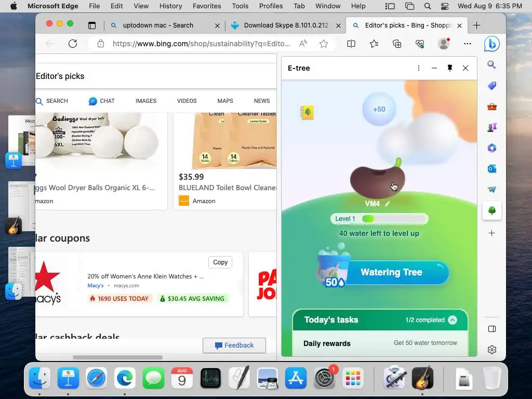This screenshot has width=532, height=399.
Task: Open GarageBand from the Dock
Action: (x=422, y=378)
